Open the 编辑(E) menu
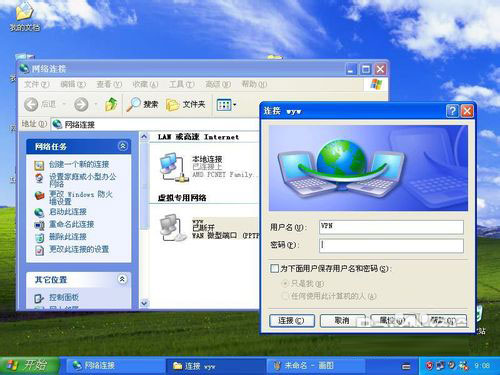 pos(73,84)
